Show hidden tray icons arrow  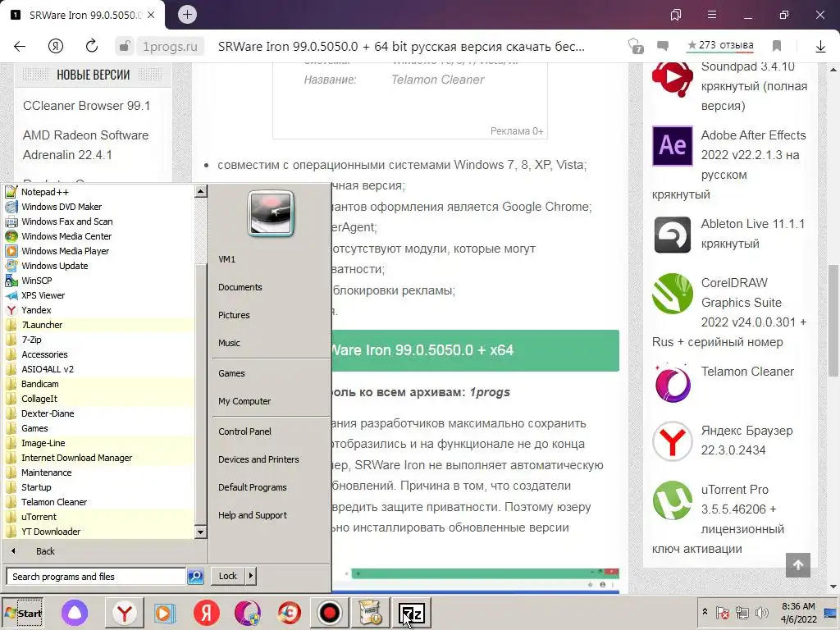coord(705,612)
